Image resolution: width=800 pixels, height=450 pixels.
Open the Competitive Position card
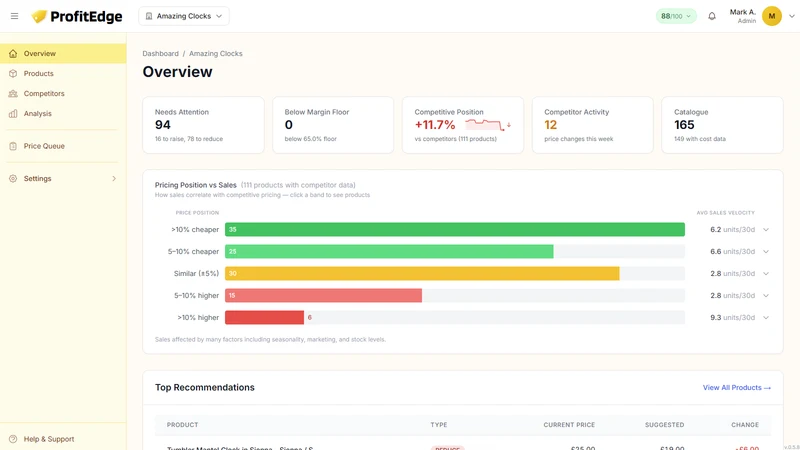click(463, 125)
